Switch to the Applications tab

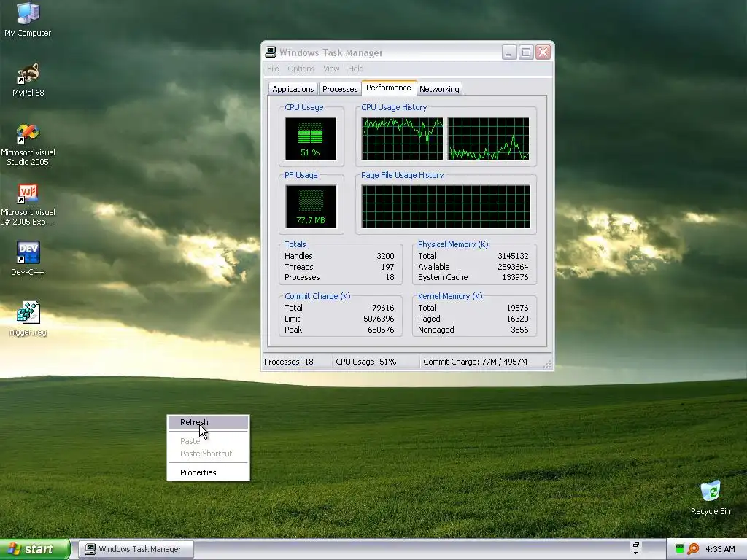tap(293, 89)
